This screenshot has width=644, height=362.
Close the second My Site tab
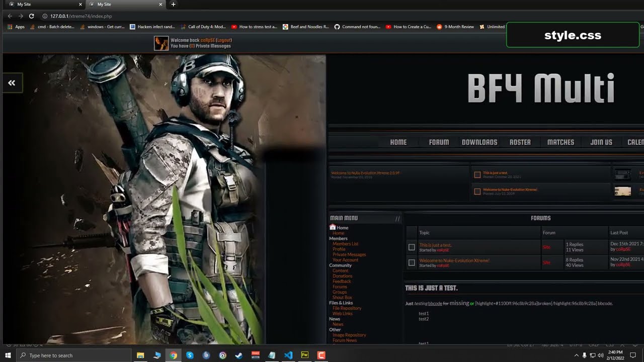click(160, 5)
